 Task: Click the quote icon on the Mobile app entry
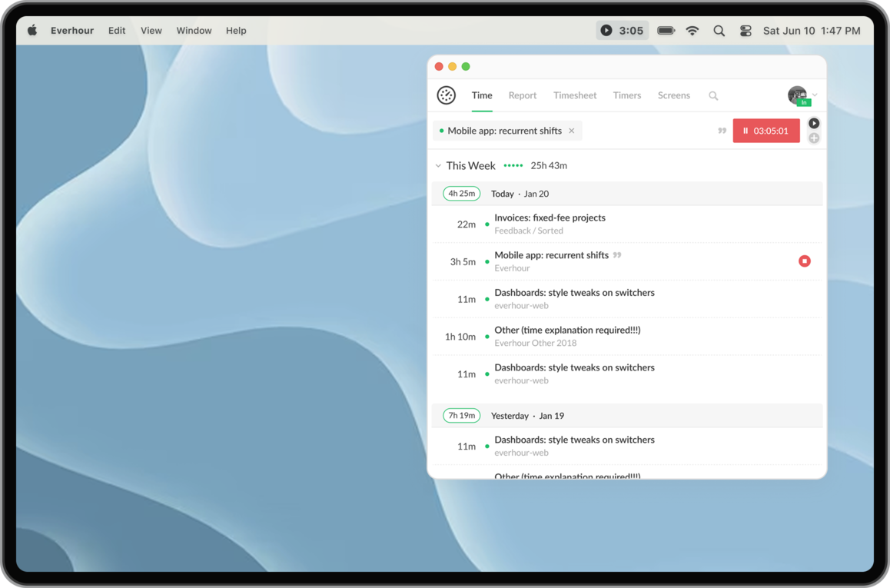616,254
